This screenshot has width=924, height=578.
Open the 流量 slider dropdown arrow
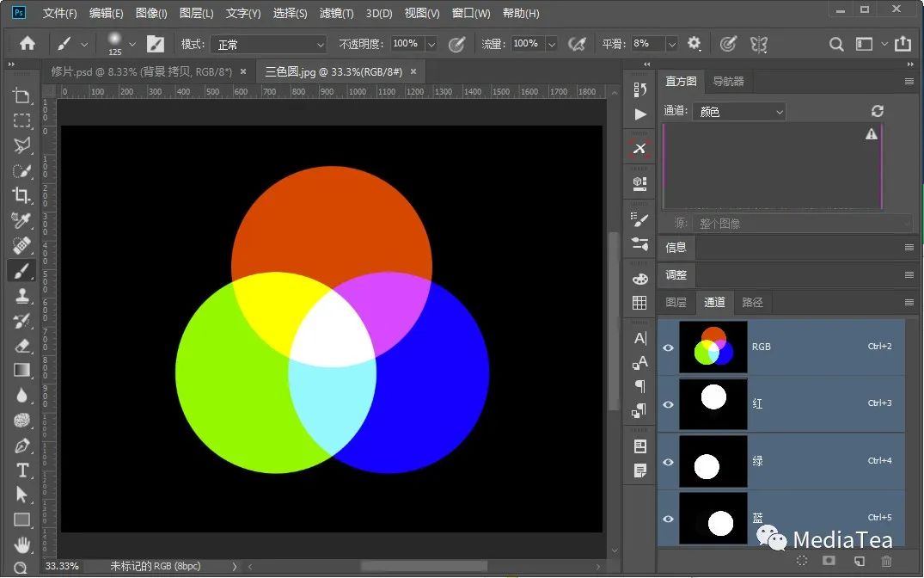(552, 44)
